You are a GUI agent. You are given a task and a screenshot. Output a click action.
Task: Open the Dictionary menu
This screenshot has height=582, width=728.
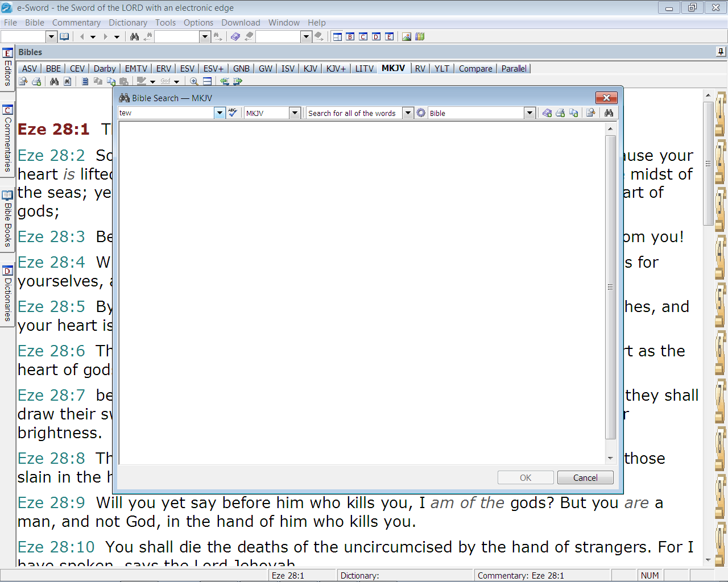128,23
